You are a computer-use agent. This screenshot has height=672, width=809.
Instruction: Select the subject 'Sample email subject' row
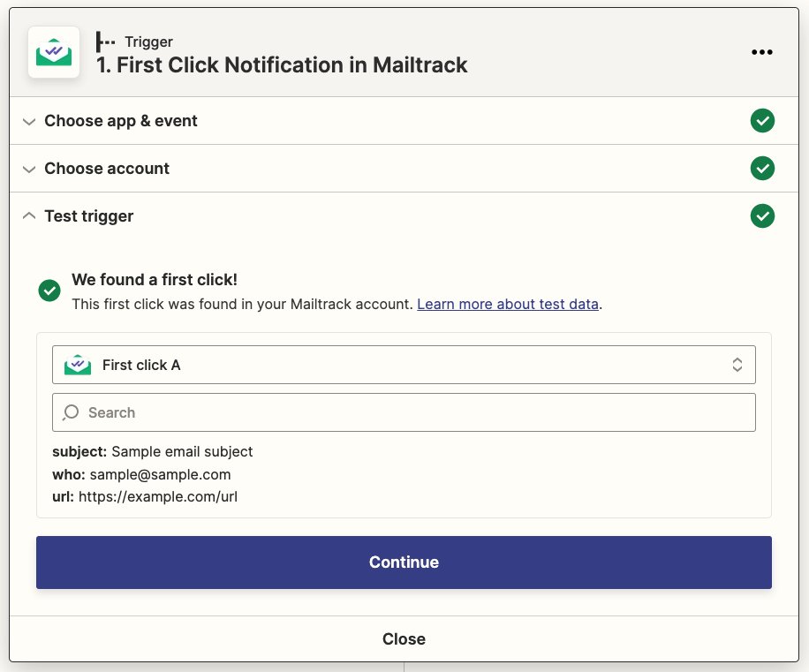153,451
